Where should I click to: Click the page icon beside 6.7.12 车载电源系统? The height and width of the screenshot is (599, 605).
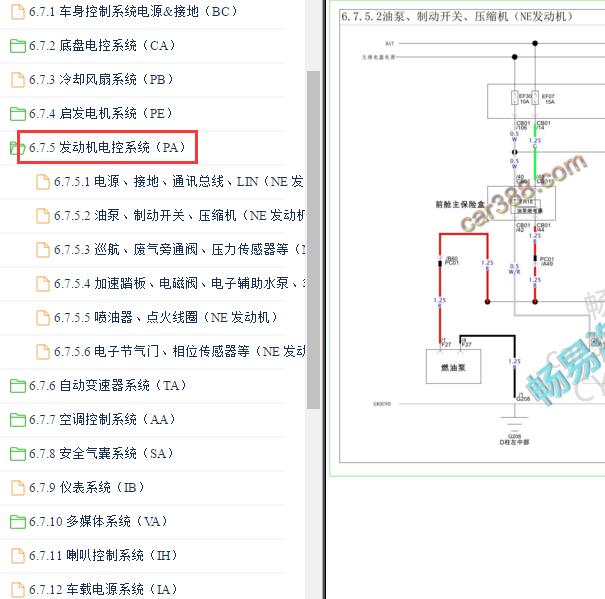coord(17,589)
